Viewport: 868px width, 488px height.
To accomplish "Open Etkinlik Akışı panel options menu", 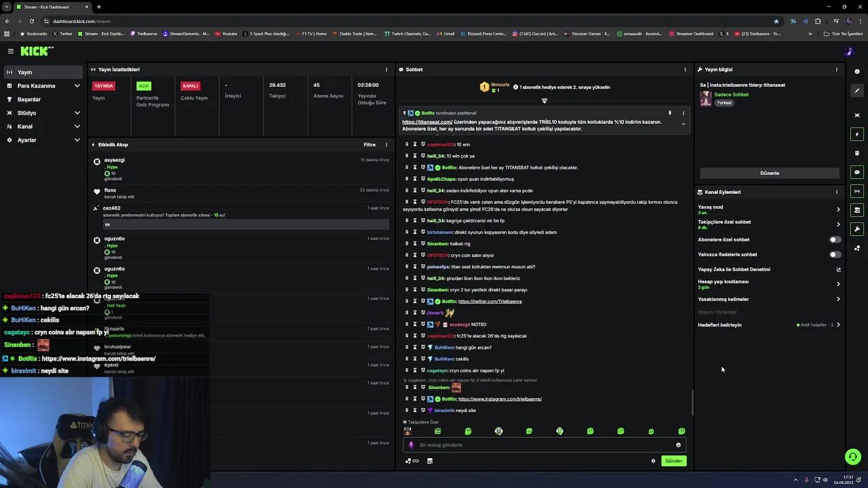I will click(x=387, y=144).
